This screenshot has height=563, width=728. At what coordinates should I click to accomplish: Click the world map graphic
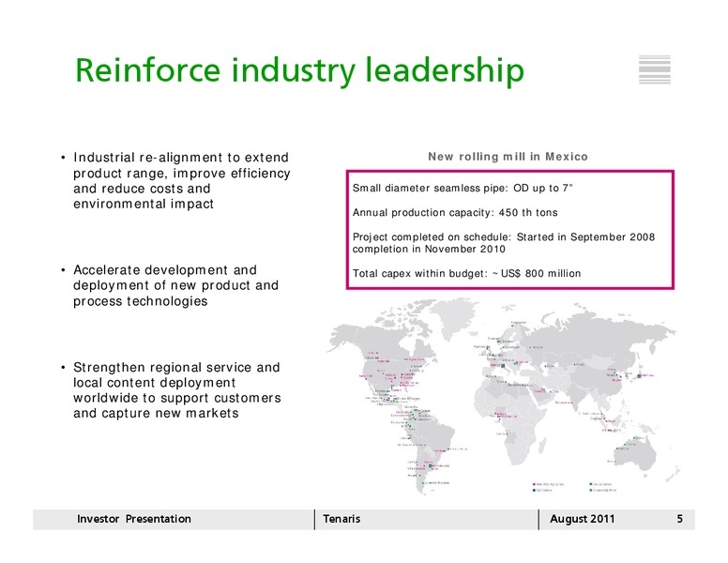[502, 397]
